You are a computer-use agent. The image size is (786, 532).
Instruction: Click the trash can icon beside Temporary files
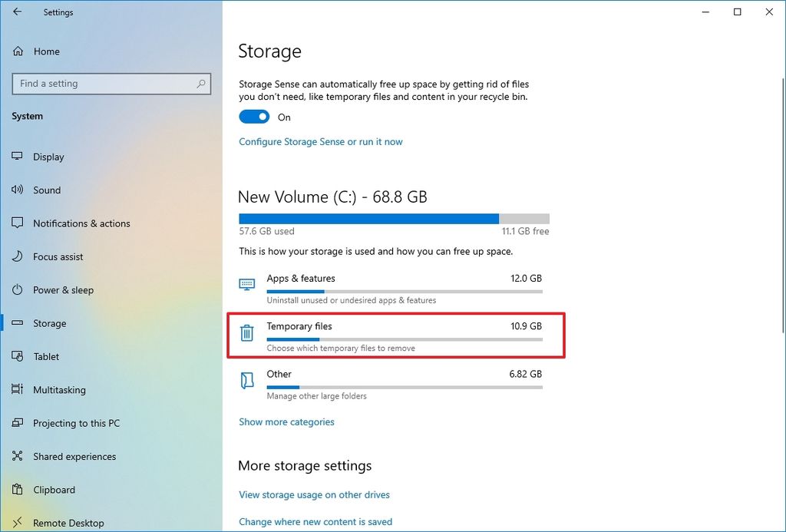pos(246,333)
